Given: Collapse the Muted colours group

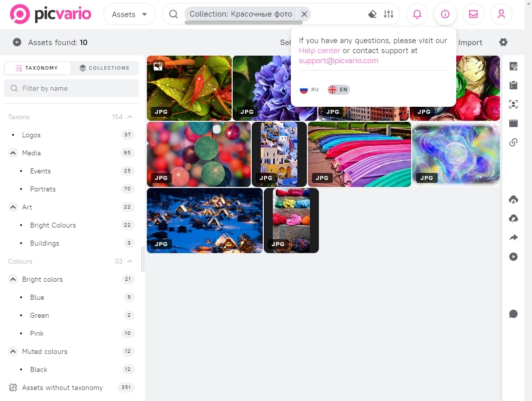Looking at the screenshot, I should (13, 351).
